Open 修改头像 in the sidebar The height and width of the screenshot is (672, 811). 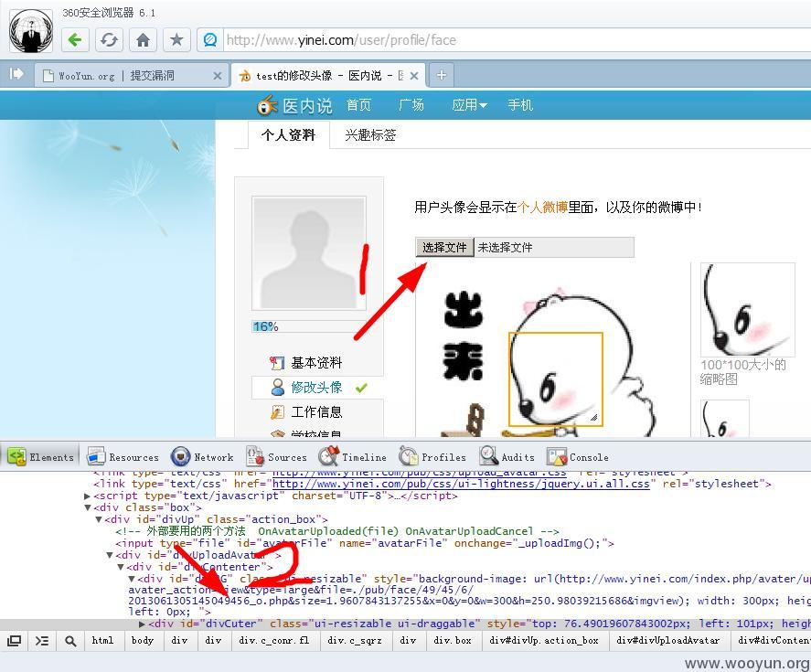(316, 388)
